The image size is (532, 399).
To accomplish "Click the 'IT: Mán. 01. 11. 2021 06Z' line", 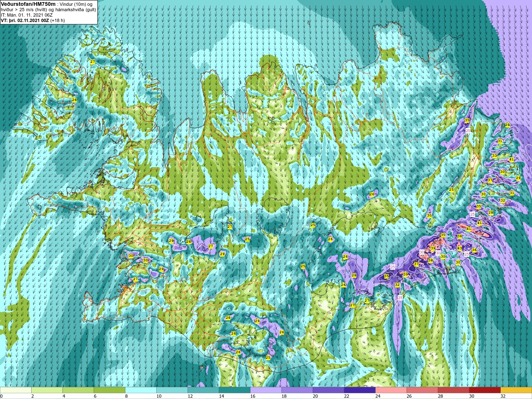I will (27, 15).
